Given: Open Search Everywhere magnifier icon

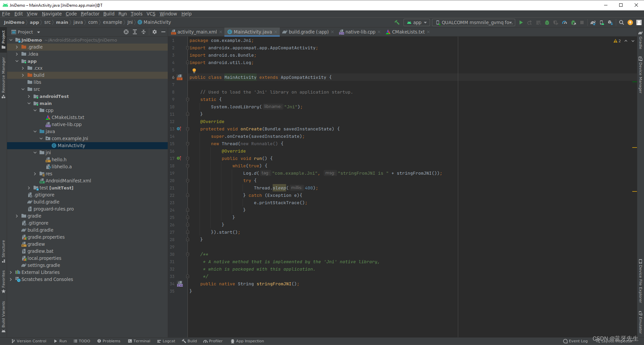Looking at the screenshot, I should click(622, 22).
